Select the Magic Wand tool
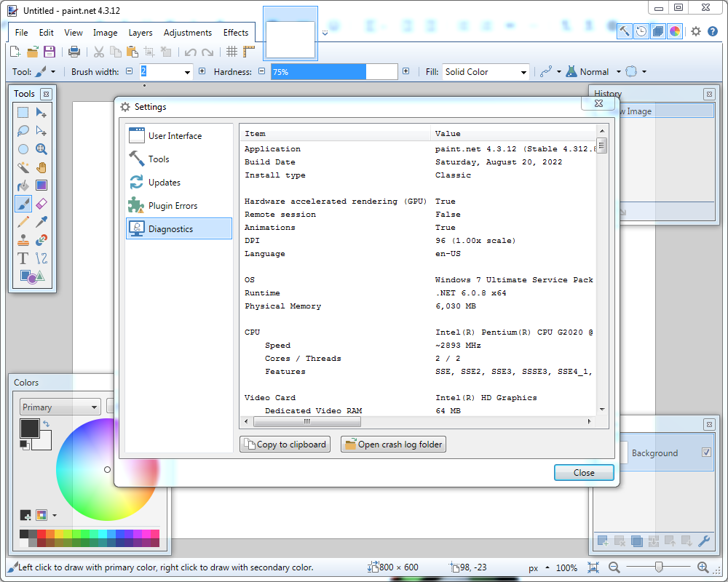The width and height of the screenshot is (728, 582). (23, 167)
